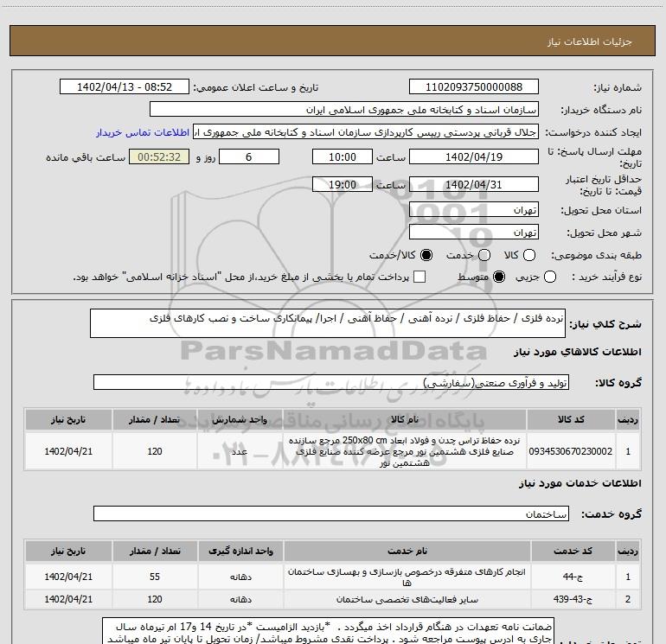
Task: Click the واحد اندازه گیری column header
Action: [x=240, y=551]
